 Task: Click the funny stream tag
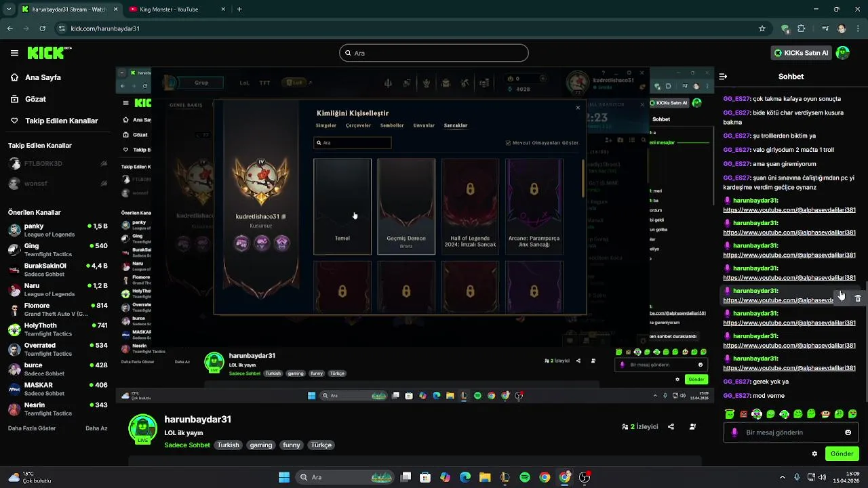coord(292,445)
